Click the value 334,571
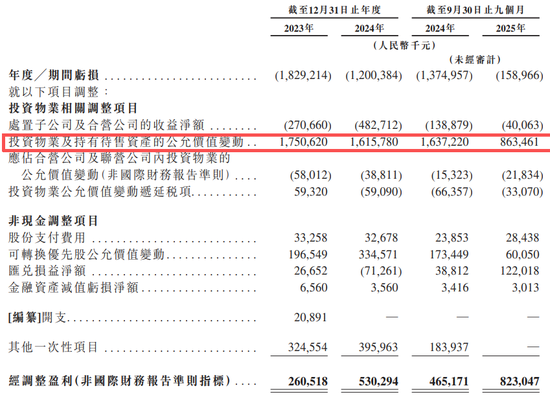The width and height of the screenshot is (550, 399). pos(378,254)
